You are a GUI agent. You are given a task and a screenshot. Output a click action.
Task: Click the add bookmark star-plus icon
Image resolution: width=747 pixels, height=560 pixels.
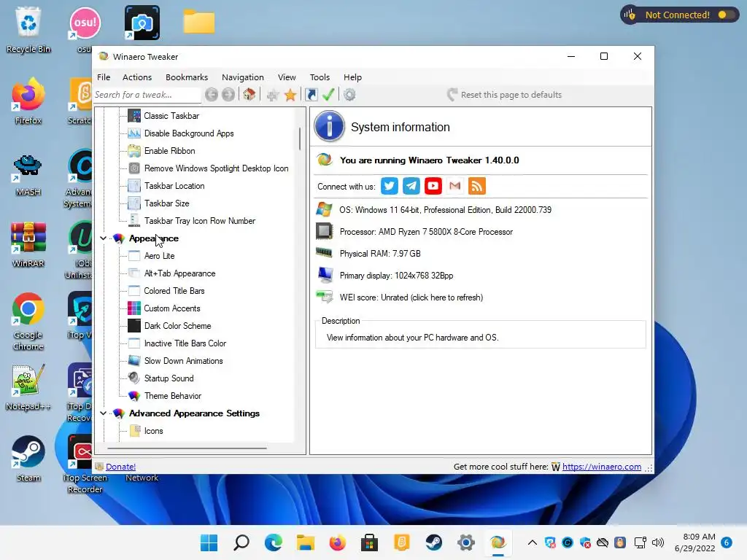(x=273, y=96)
